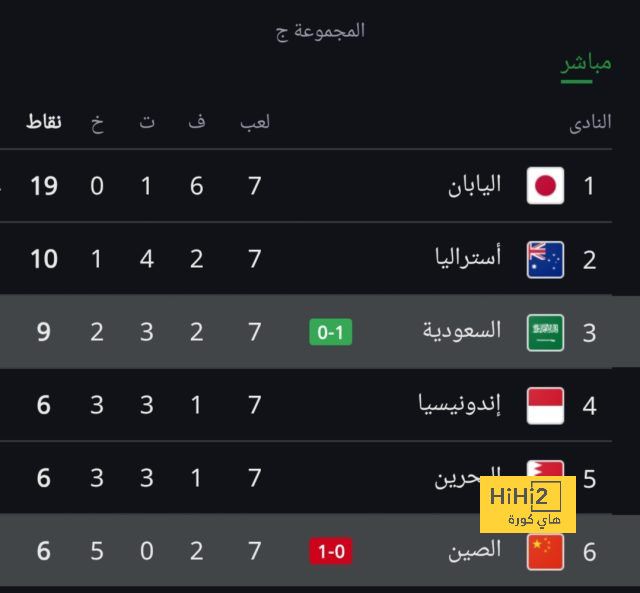Image resolution: width=640 pixels, height=593 pixels.
Task: Click the Saudi Arabia flag icon
Action: pos(545,333)
